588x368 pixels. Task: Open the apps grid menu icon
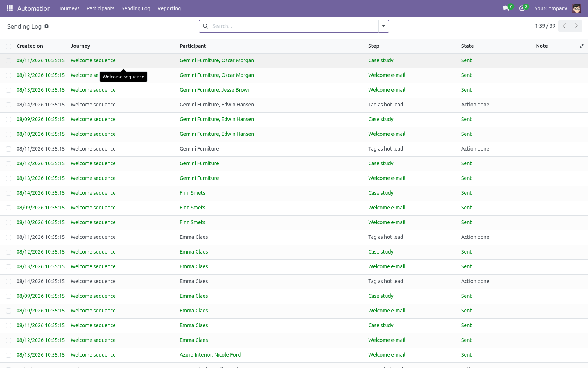coord(10,8)
